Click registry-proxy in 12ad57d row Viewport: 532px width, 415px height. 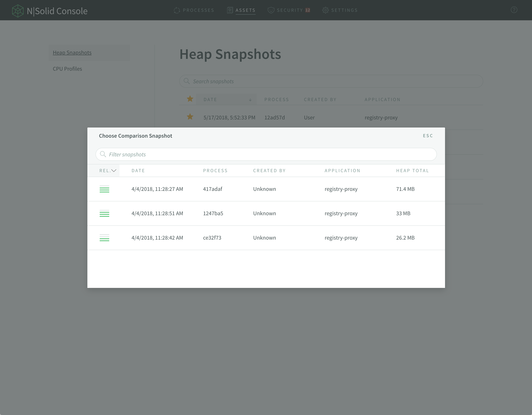pos(381,118)
